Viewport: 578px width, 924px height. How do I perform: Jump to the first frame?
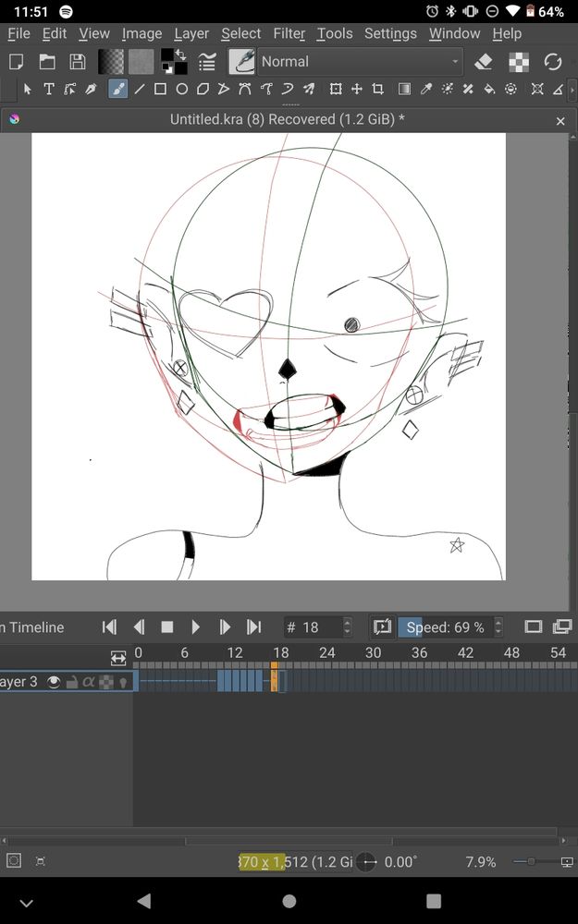[109, 627]
